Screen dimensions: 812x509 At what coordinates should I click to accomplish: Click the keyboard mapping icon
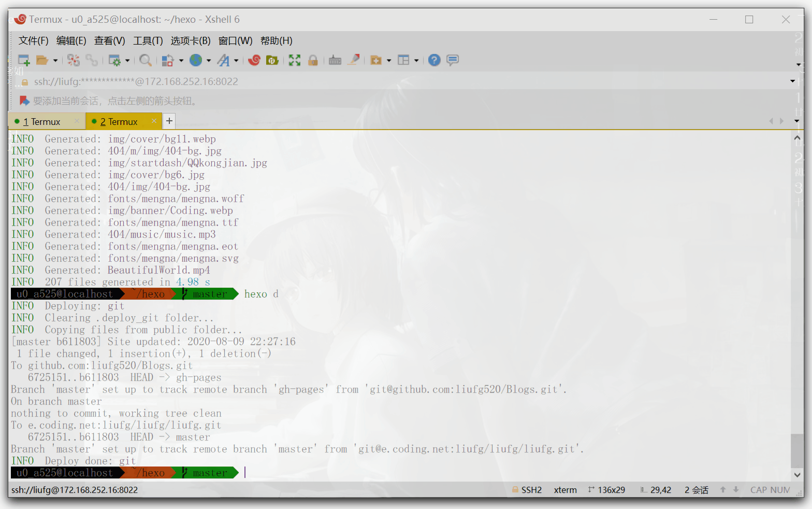click(335, 60)
